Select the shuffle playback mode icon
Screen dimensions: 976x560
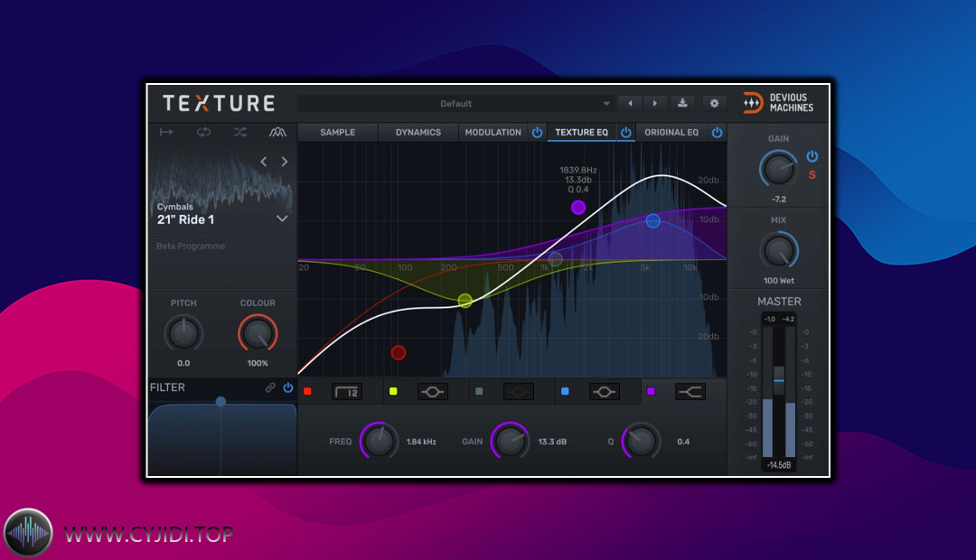(239, 132)
